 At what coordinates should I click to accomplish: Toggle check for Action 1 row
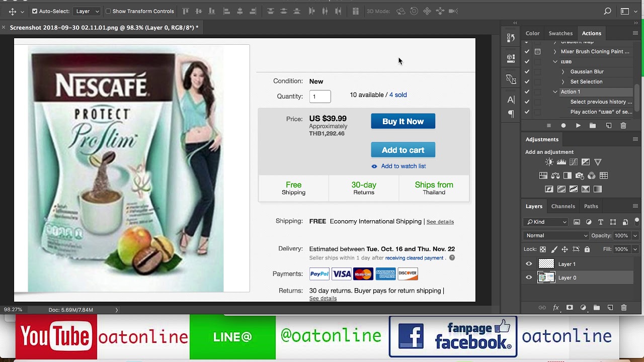(x=527, y=92)
